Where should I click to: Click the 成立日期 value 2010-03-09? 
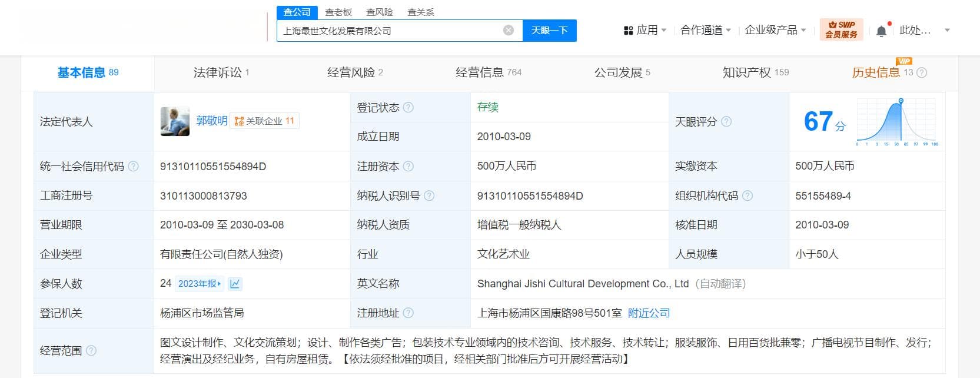click(504, 137)
